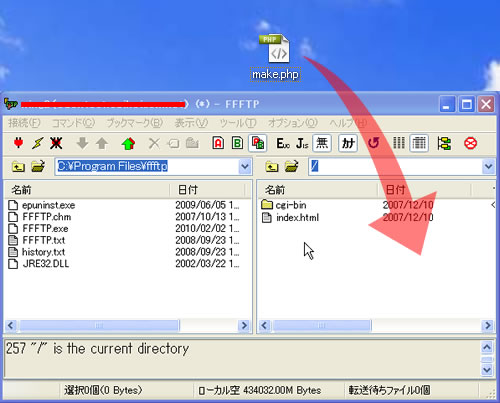500x403 pixels.
Task: Switch to list view icon
Action: pos(399,143)
